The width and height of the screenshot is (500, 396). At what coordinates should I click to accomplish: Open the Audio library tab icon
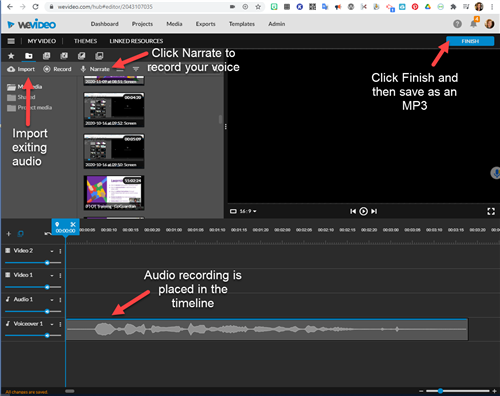coord(64,56)
